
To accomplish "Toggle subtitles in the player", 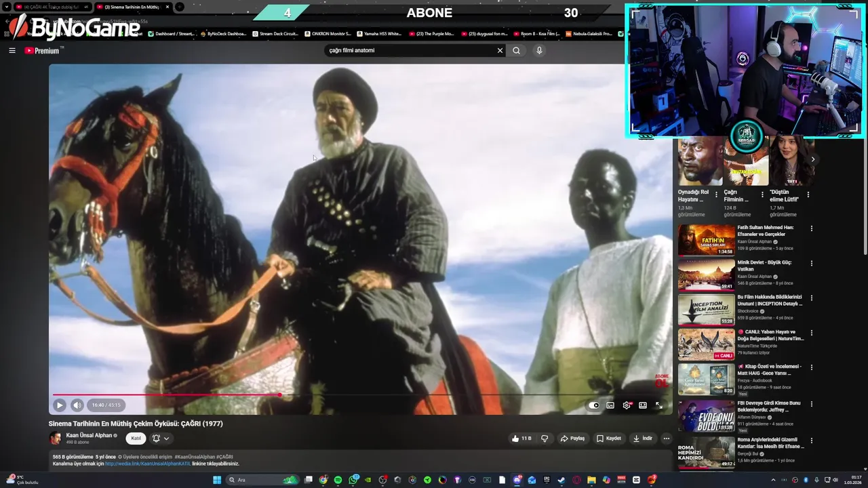I will tap(610, 405).
